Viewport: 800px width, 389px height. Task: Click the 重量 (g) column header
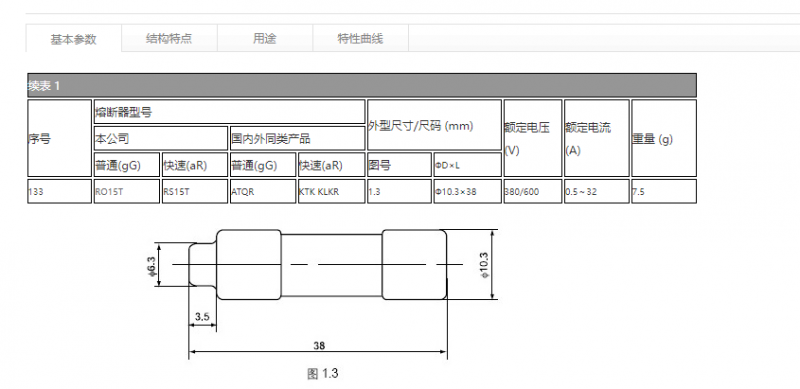coord(664,138)
